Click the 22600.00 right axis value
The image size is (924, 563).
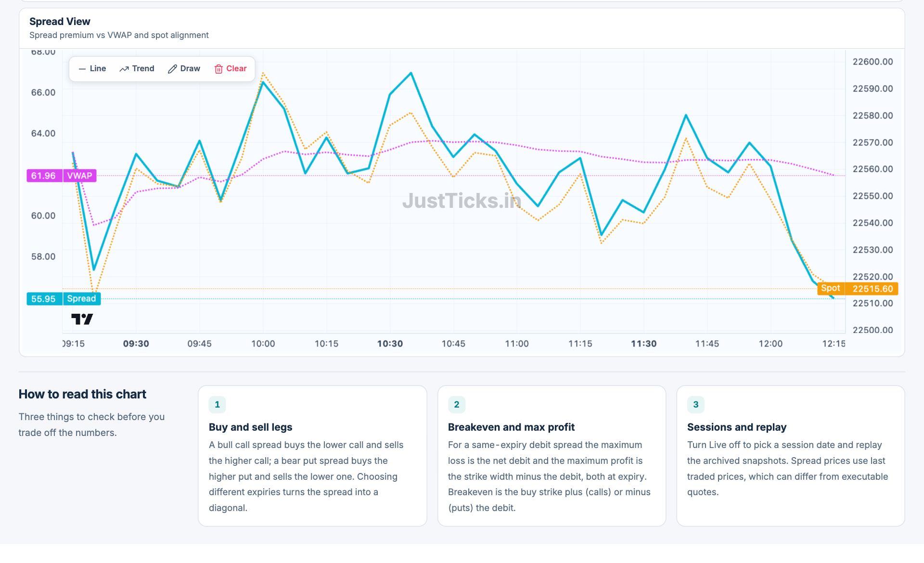[873, 62]
